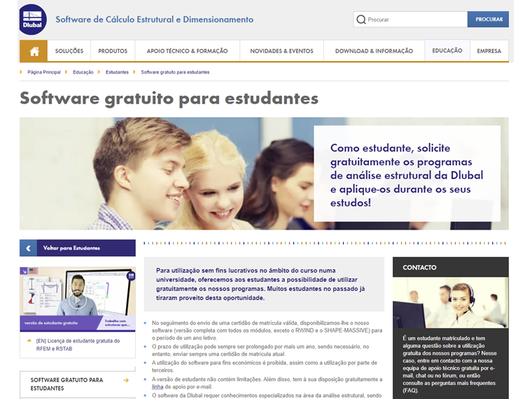Play the student version video thumbnail
Viewport: 532px width, 399px height.
point(78,300)
